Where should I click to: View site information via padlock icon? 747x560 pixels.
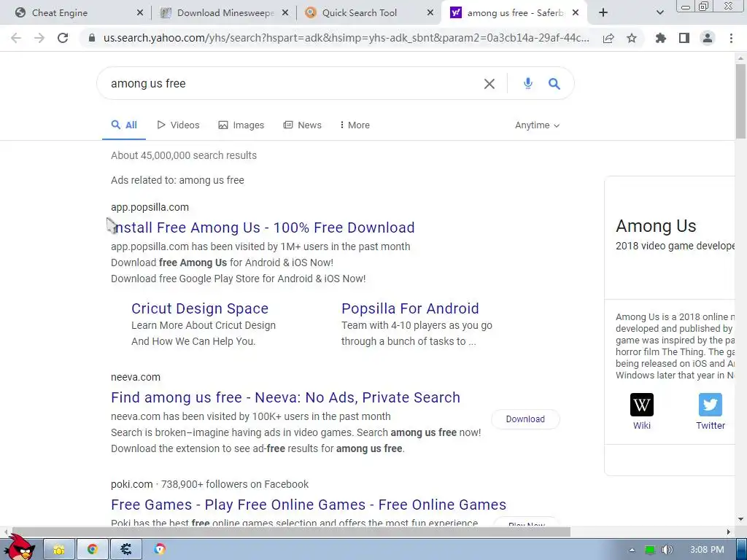[x=92, y=38]
